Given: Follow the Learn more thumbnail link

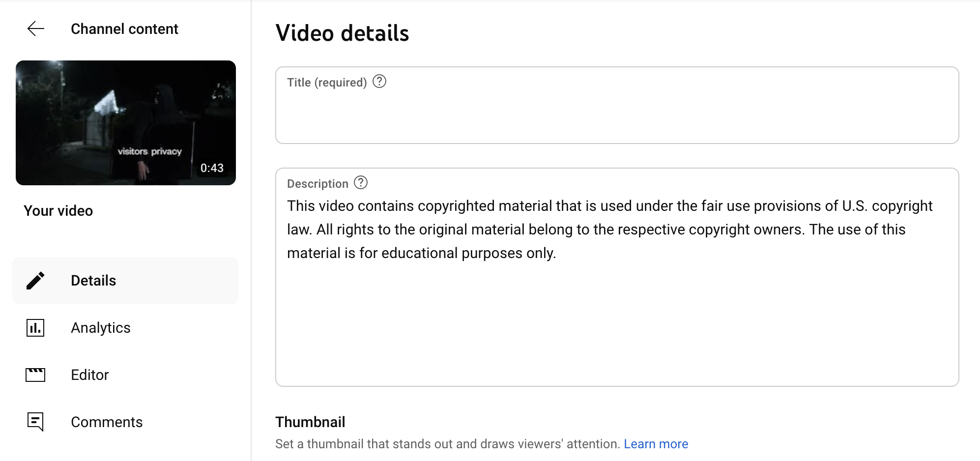Looking at the screenshot, I should [x=656, y=444].
